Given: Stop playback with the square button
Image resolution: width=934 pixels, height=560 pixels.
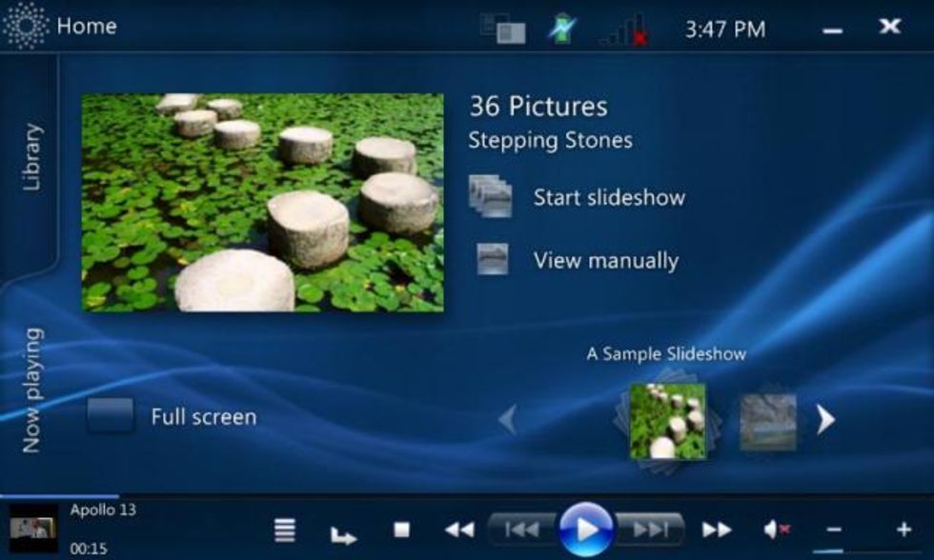Looking at the screenshot, I should pos(401,530).
